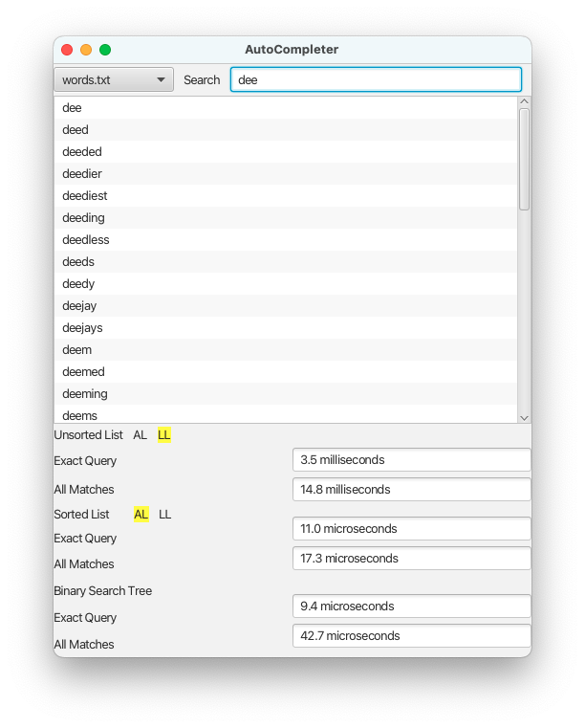Close the AutoCompleter window with the red button
This screenshot has width=585, height=728.
(67, 50)
